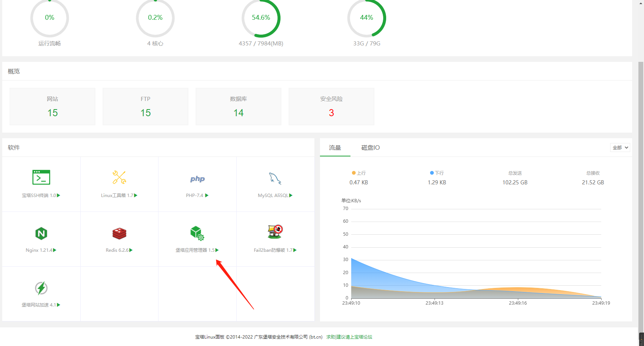The height and width of the screenshot is (346, 644).
Task: Switch to the 流量 tab
Action: tap(335, 147)
